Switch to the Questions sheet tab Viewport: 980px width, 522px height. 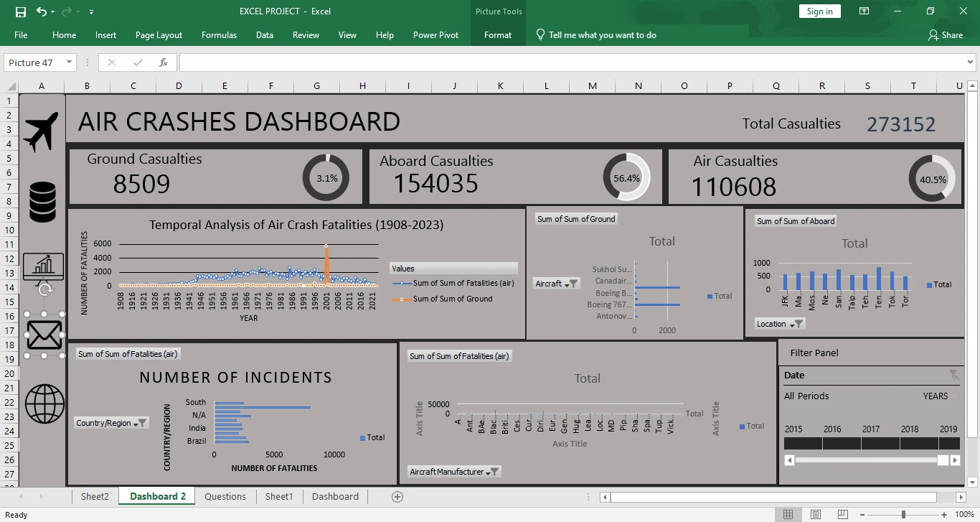click(x=225, y=497)
